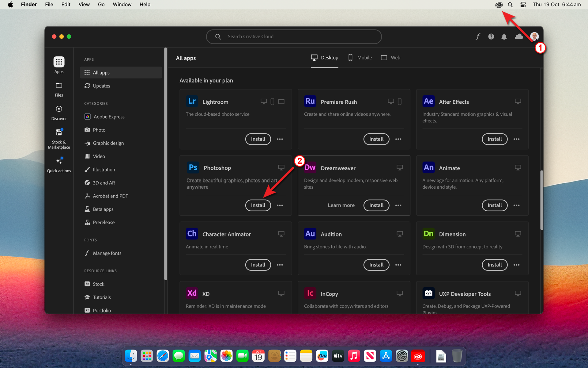Open the fonts icon in header

[x=478, y=36]
